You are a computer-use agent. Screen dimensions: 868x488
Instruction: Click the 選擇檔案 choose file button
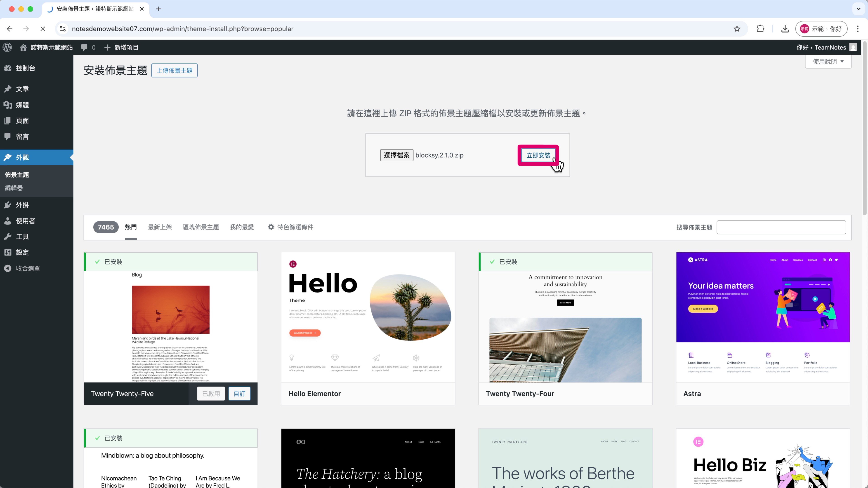point(397,155)
